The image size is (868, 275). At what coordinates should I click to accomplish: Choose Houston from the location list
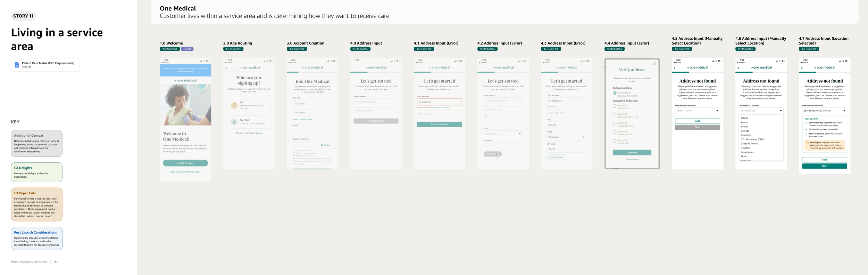tap(745, 148)
